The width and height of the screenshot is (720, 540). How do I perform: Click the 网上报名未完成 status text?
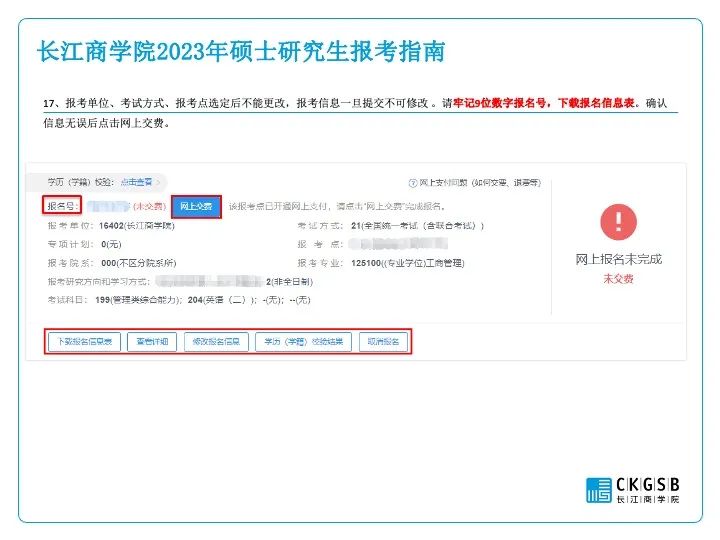[619, 259]
